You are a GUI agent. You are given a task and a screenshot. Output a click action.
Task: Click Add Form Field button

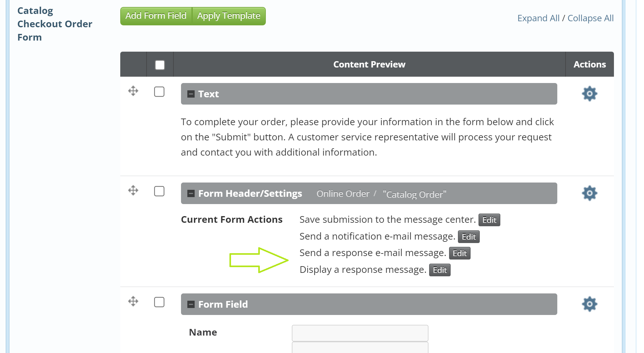[156, 16]
